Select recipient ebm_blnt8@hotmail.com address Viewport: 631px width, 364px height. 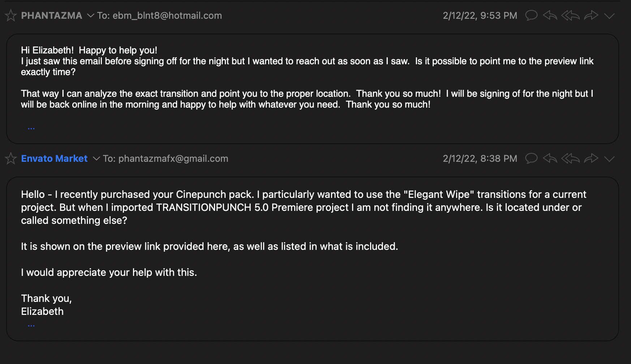[x=167, y=16]
